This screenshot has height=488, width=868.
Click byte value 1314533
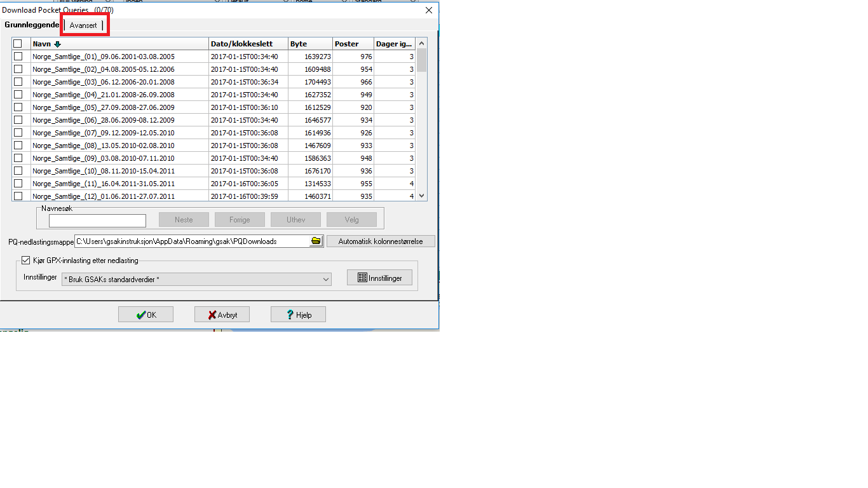(x=318, y=184)
